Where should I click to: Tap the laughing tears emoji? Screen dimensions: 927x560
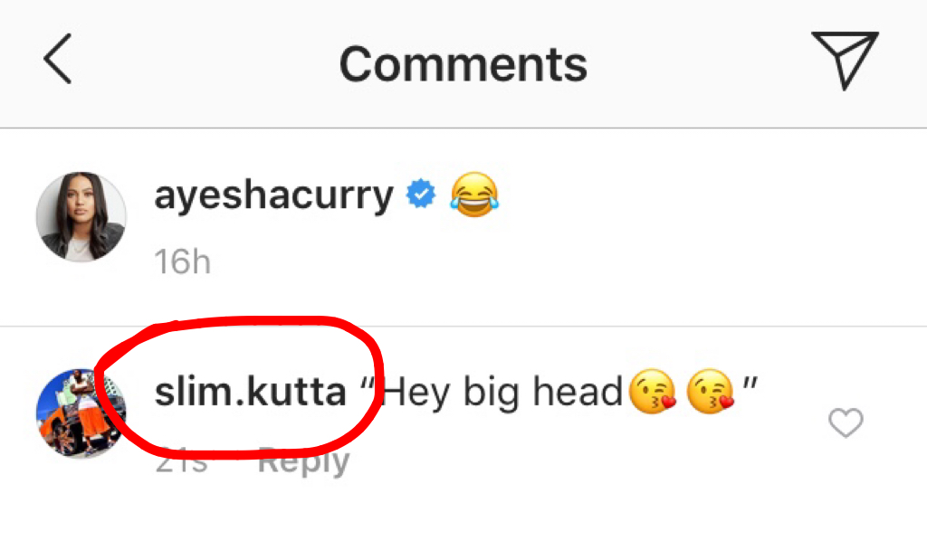474,195
